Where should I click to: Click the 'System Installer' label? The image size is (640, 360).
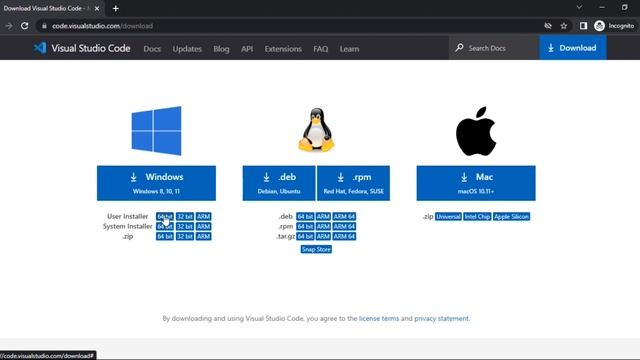[x=127, y=226]
